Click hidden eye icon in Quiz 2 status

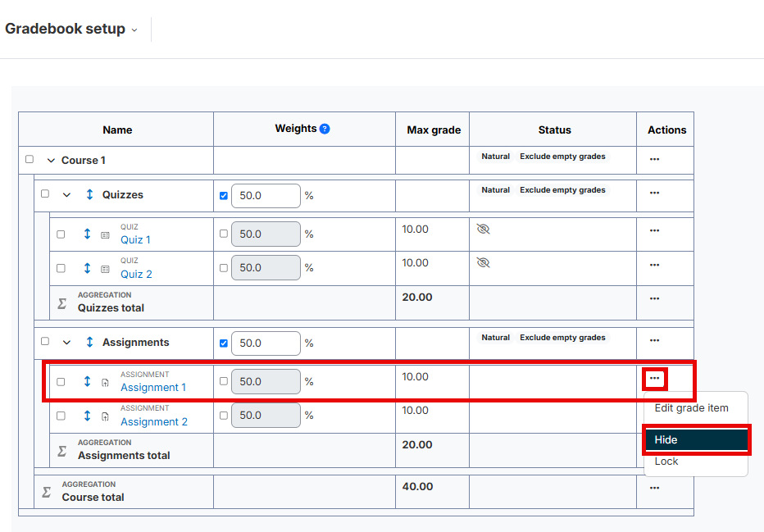coord(483,263)
